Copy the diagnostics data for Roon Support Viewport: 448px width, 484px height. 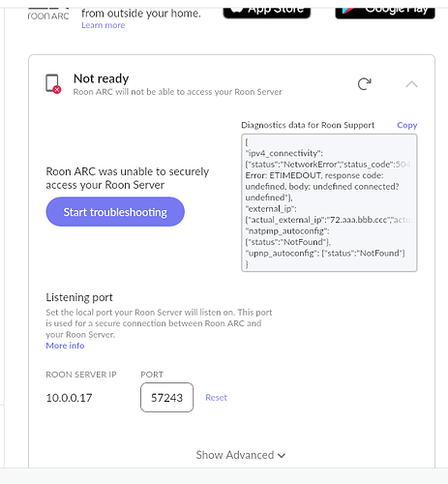[x=407, y=125]
